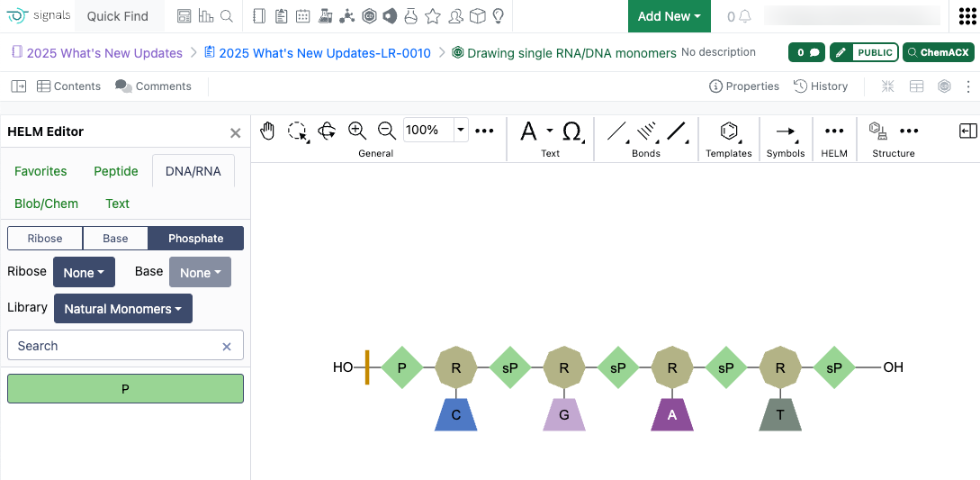Expand the Natural Monomers library dropdown

click(x=122, y=309)
